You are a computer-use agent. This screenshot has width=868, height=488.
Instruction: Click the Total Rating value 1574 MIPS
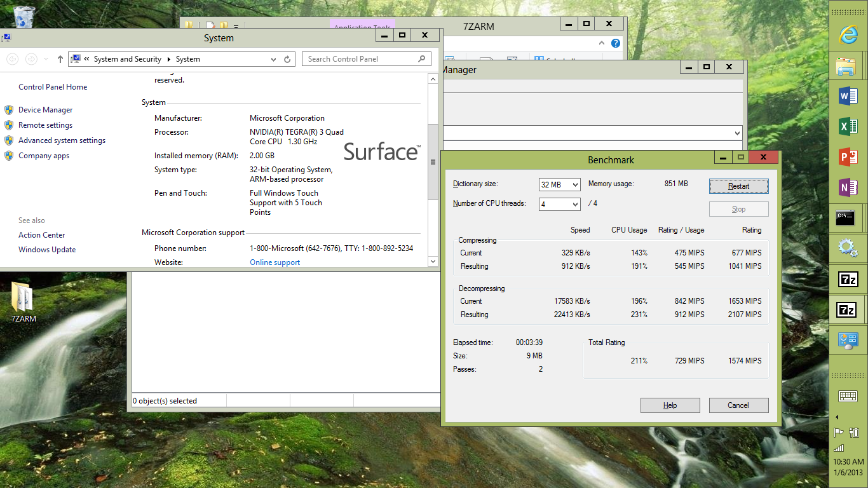745,361
